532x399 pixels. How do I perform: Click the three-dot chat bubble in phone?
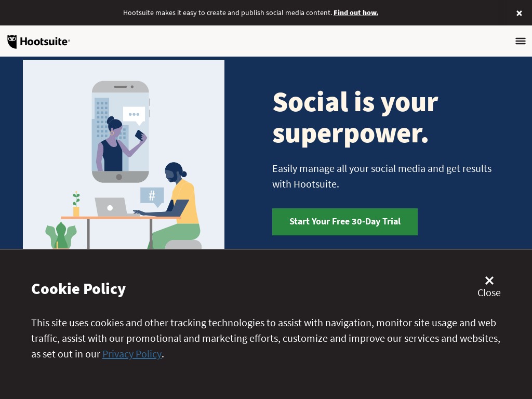coord(134,115)
